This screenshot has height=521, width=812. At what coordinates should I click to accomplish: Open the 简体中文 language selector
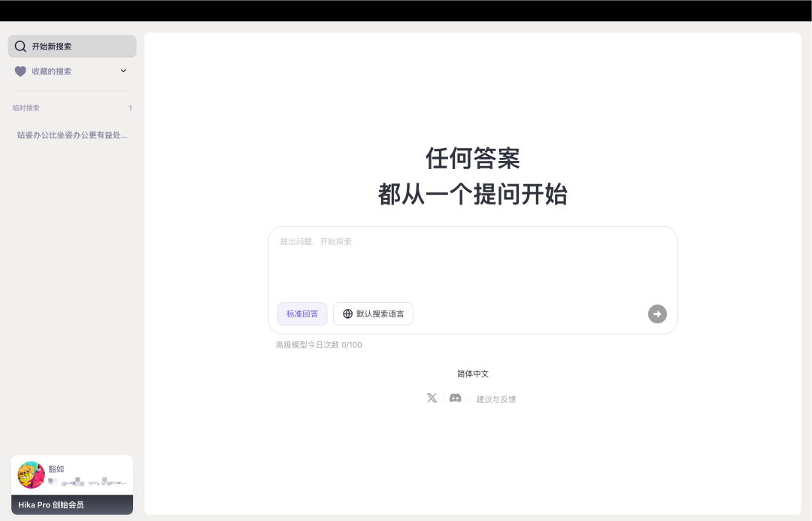tap(471, 373)
